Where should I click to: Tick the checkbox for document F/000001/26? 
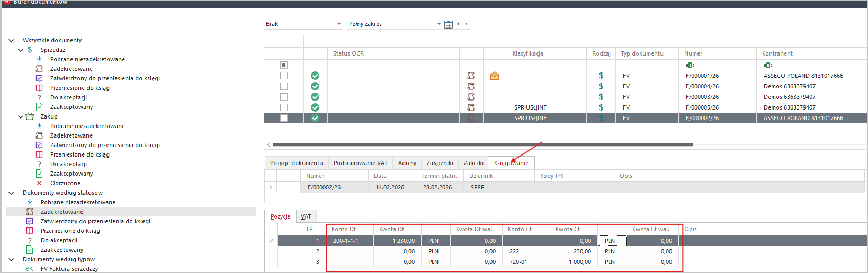(284, 76)
